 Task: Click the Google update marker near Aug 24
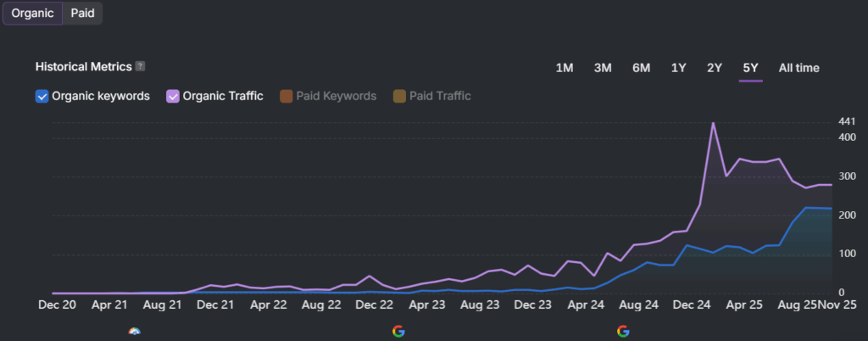coord(623,331)
